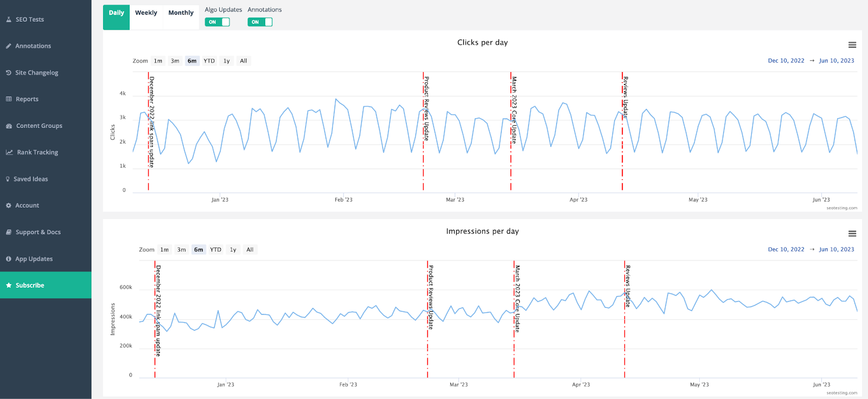
Task: Edit Impressions chart end date Jun 10, 2023
Action: [x=837, y=249]
